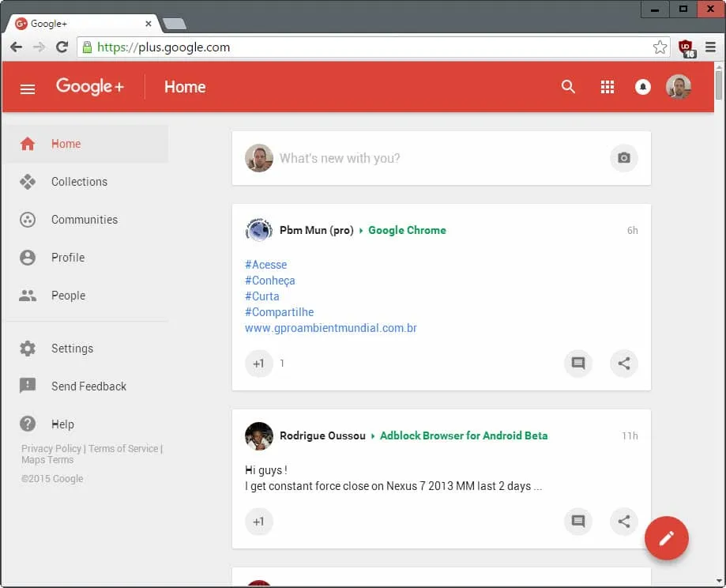726x588 pixels.
Task: Open the navigation drawer hamburger icon
Action: point(27,88)
